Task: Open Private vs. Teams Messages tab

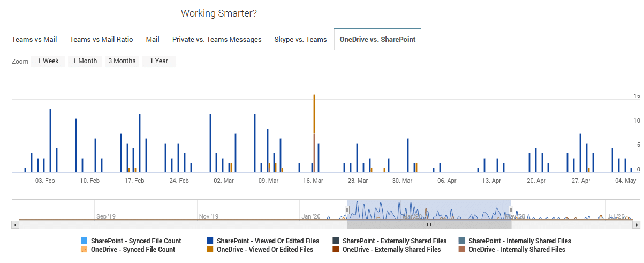Action: point(217,40)
